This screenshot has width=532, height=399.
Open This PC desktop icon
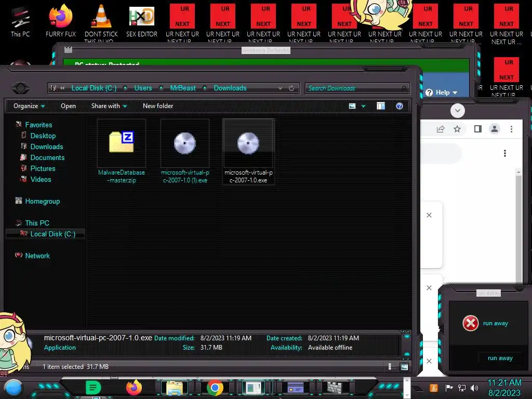click(20, 21)
